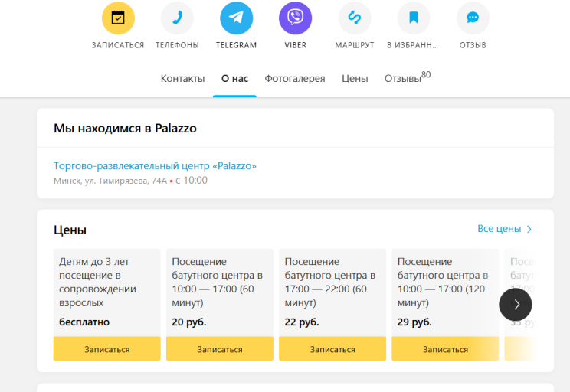570x392 pixels.
Task: Show next prices with round arrow button
Action: 516,305
